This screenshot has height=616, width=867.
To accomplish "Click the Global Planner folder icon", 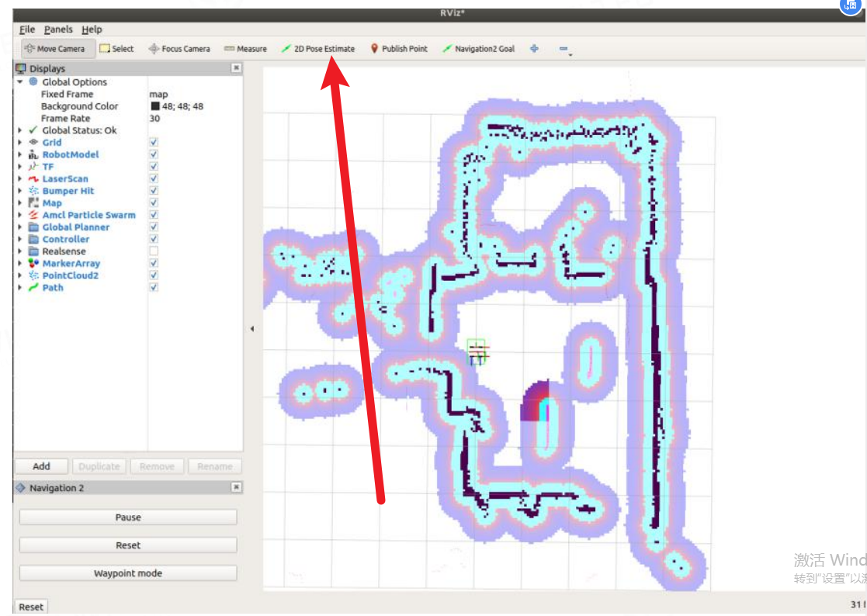I will tap(33, 227).
